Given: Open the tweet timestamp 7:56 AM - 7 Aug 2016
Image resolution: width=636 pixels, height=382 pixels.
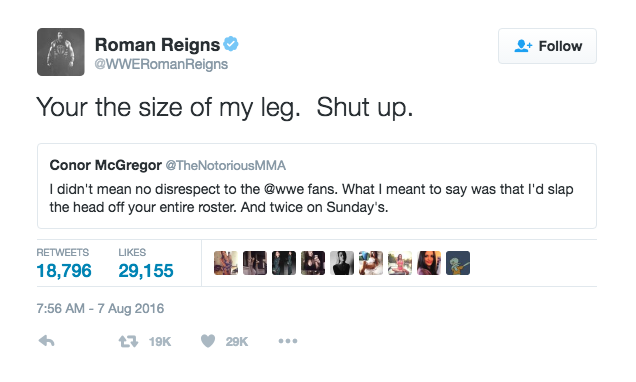Looking at the screenshot, I should click(100, 309).
